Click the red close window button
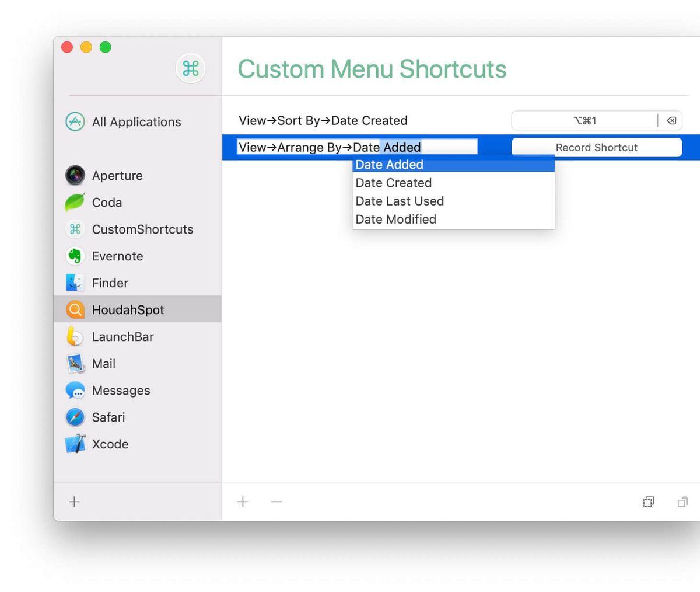This screenshot has height=592, width=700. point(67,47)
